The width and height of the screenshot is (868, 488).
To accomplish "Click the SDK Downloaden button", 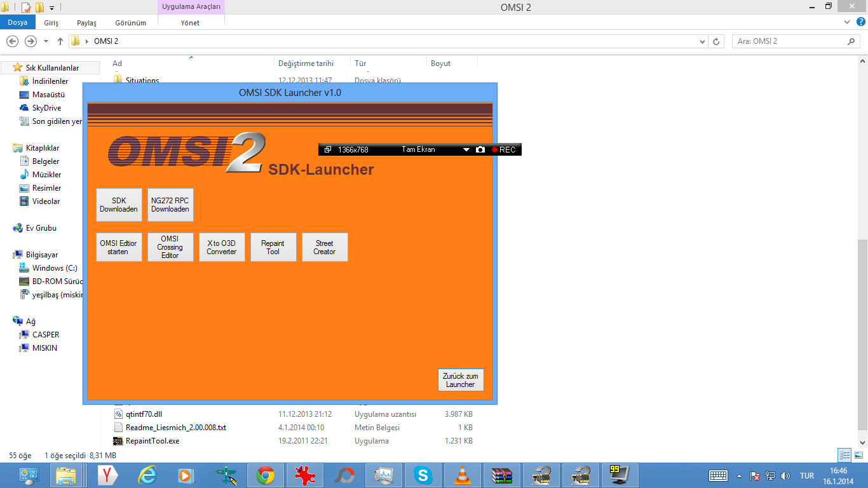I will pyautogui.click(x=119, y=205).
